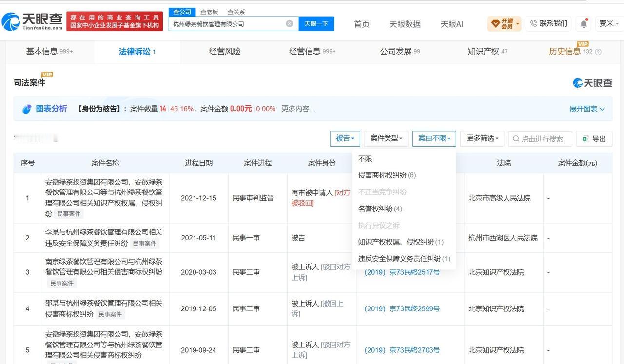Click the 民事审判监督 case progress cell

[257, 198]
